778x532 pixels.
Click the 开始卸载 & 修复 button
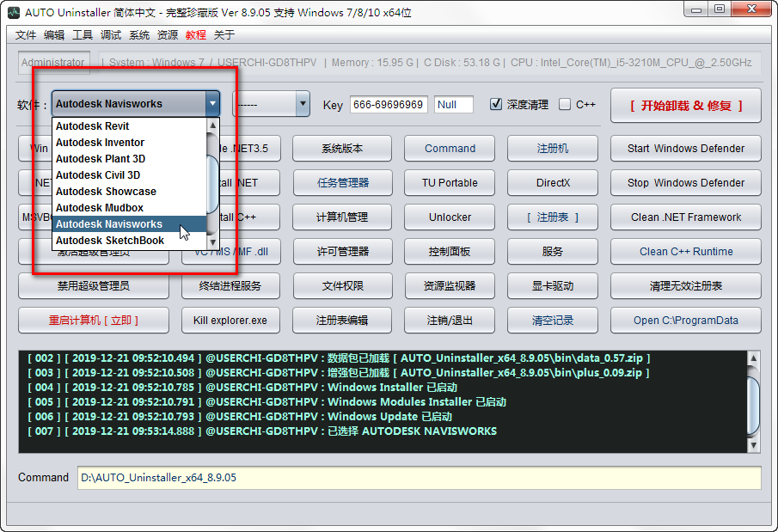point(686,106)
